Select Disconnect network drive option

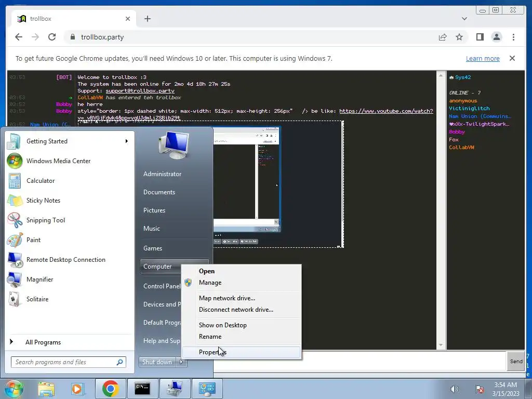click(242, 310)
